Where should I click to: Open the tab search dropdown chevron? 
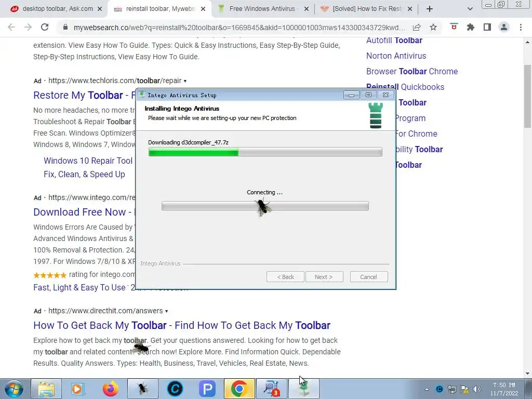470,9
